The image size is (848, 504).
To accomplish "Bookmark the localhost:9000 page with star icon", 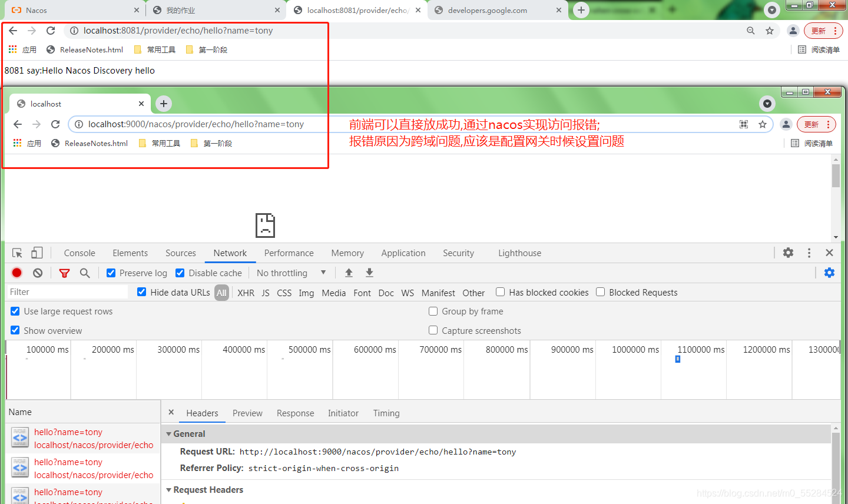I will tap(763, 124).
